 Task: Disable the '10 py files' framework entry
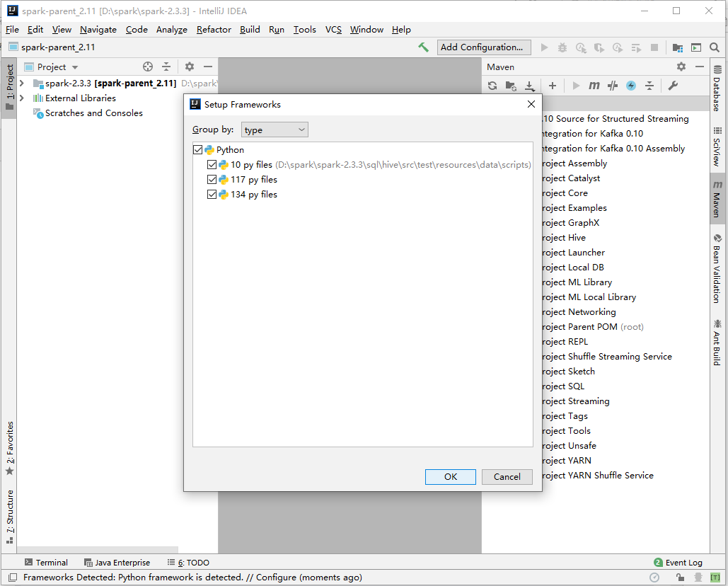[x=211, y=164]
